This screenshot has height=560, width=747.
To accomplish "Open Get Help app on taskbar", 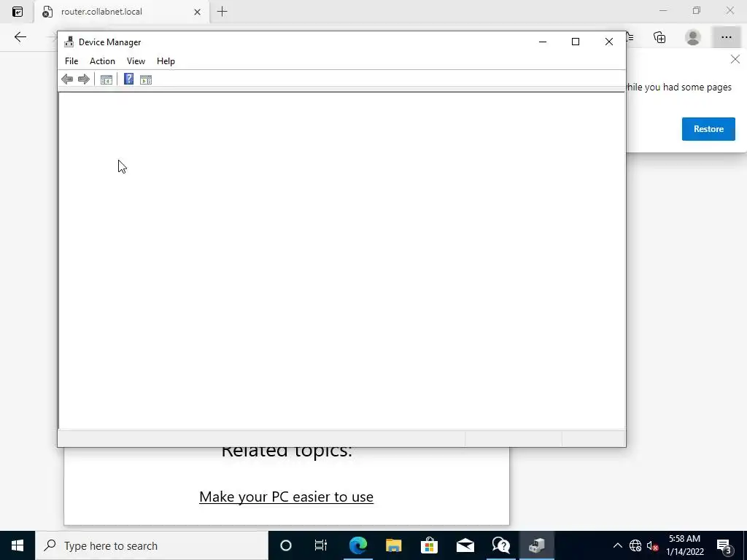I will 500,545.
